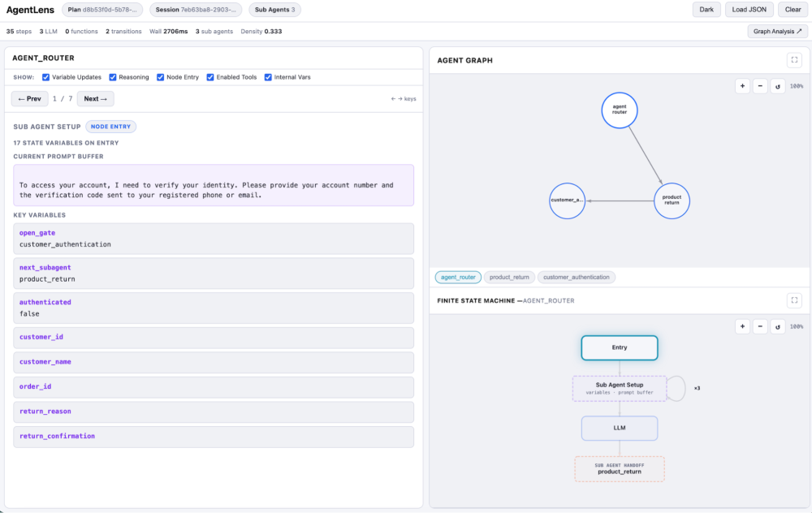Clear the loaded session
The width and height of the screenshot is (812, 513).
click(x=793, y=9)
